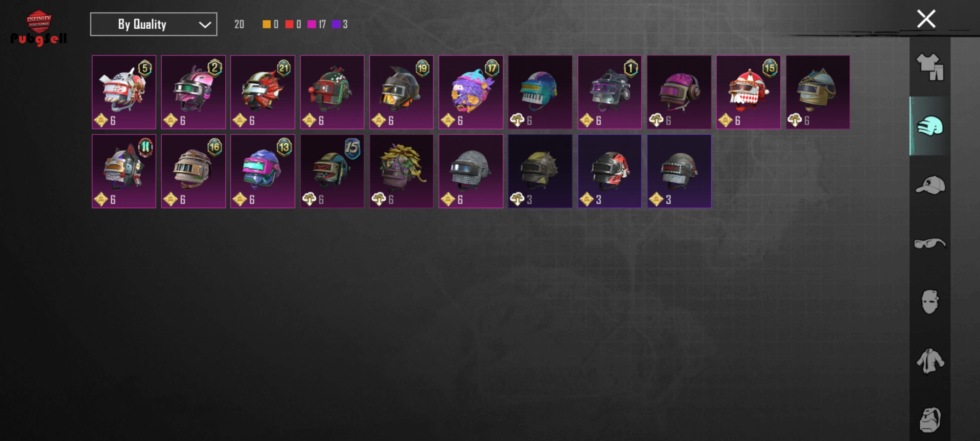The height and width of the screenshot is (441, 980).
Task: Select the backpack category icon at bottom
Action: tap(930, 419)
